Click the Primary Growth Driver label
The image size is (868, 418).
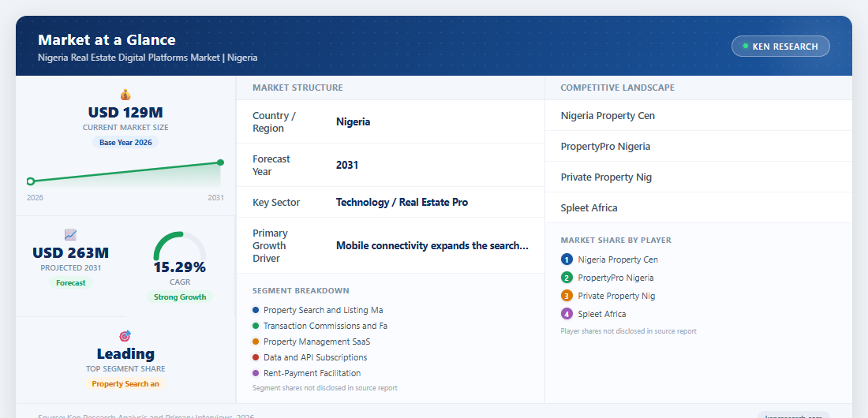coord(270,246)
